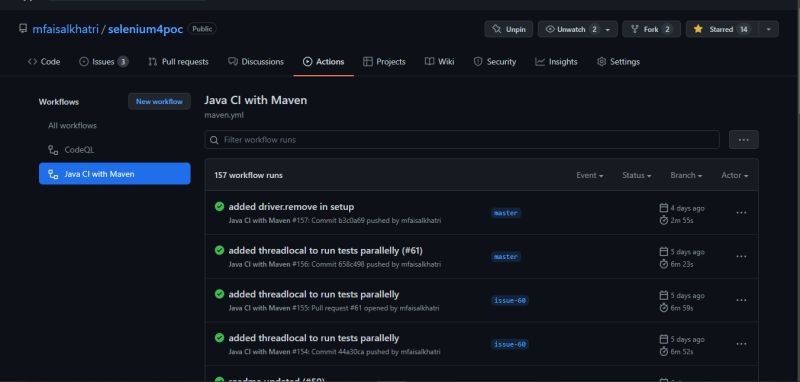The image size is (800, 382).
Task: Select the Actions tab
Action: click(x=323, y=62)
